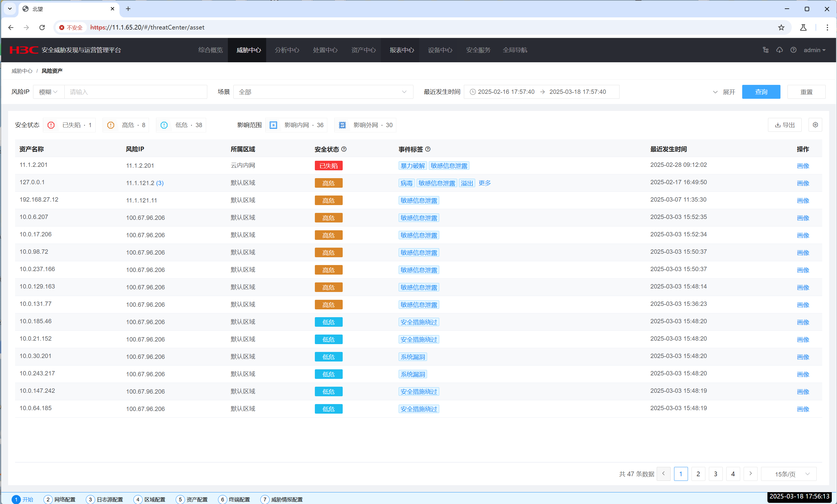Screen dimensions: 837x504
Task: Close the 北望 browser tab
Action: 112,9
